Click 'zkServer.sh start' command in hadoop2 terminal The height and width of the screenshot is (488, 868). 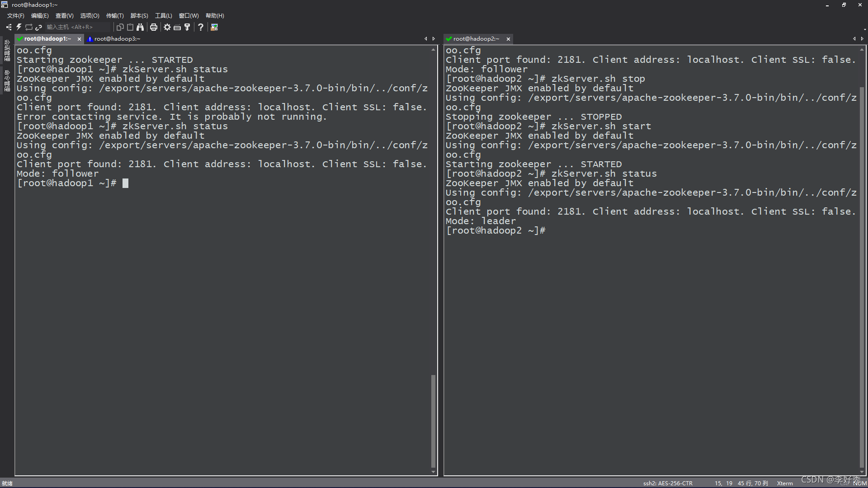[x=601, y=126]
